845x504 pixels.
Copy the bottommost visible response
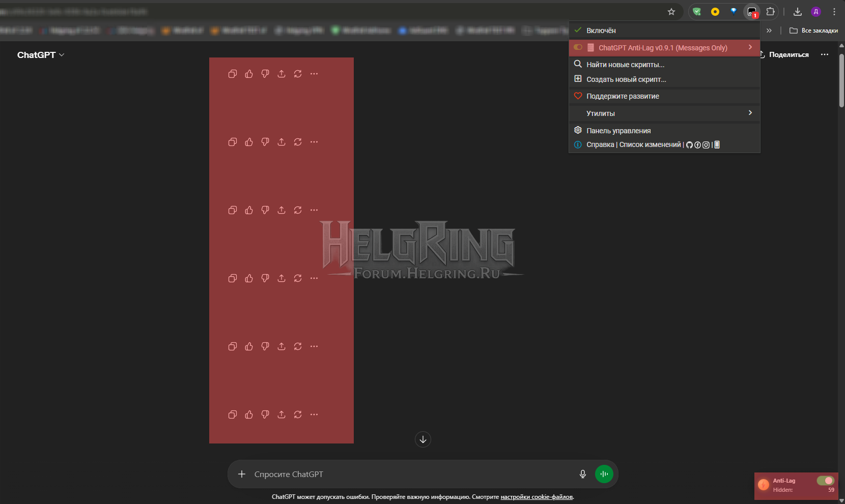(x=233, y=414)
